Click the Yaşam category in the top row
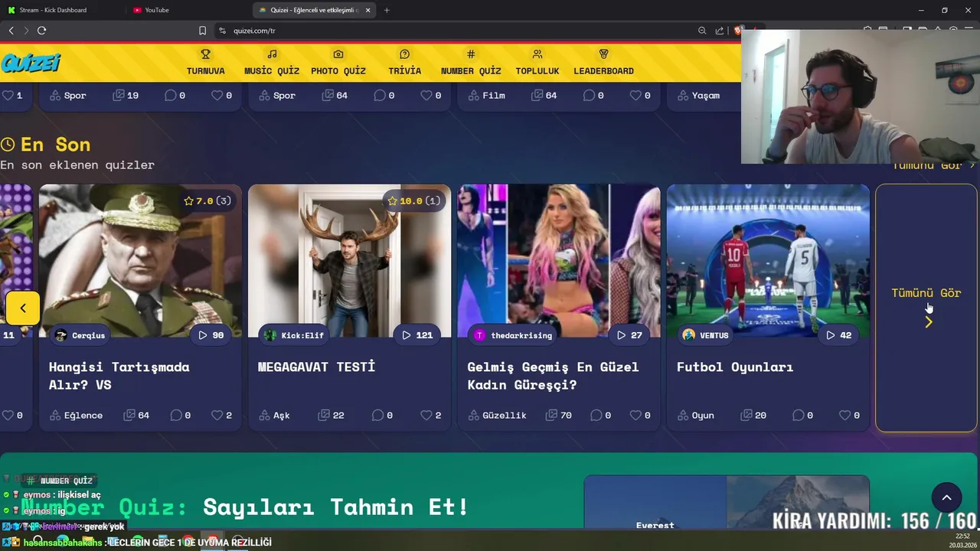 [x=697, y=96]
